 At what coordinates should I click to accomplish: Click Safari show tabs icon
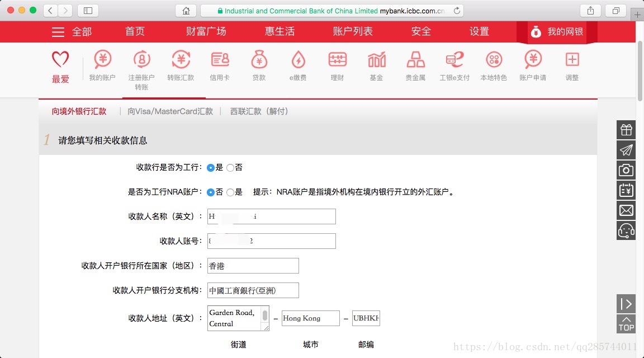pos(615,11)
